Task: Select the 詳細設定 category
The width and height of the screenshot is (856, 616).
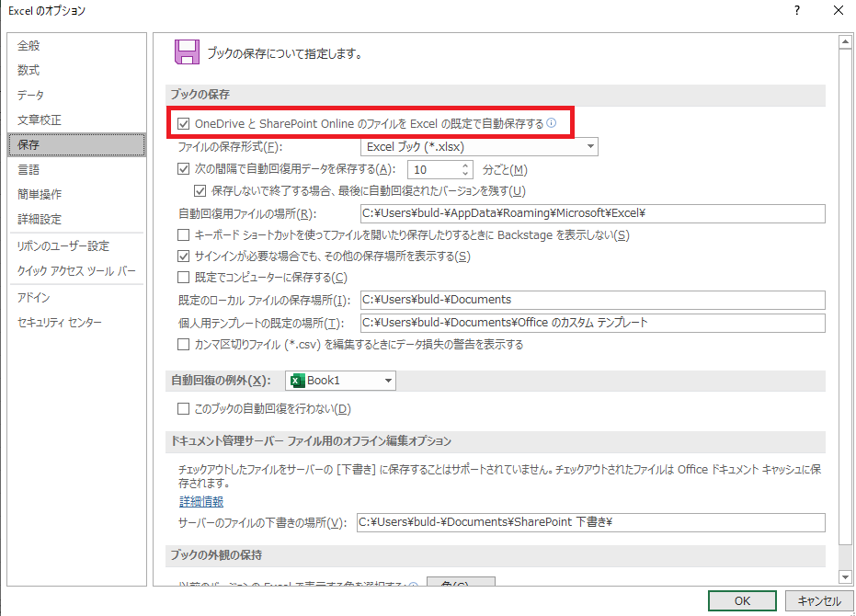Action: (77, 219)
